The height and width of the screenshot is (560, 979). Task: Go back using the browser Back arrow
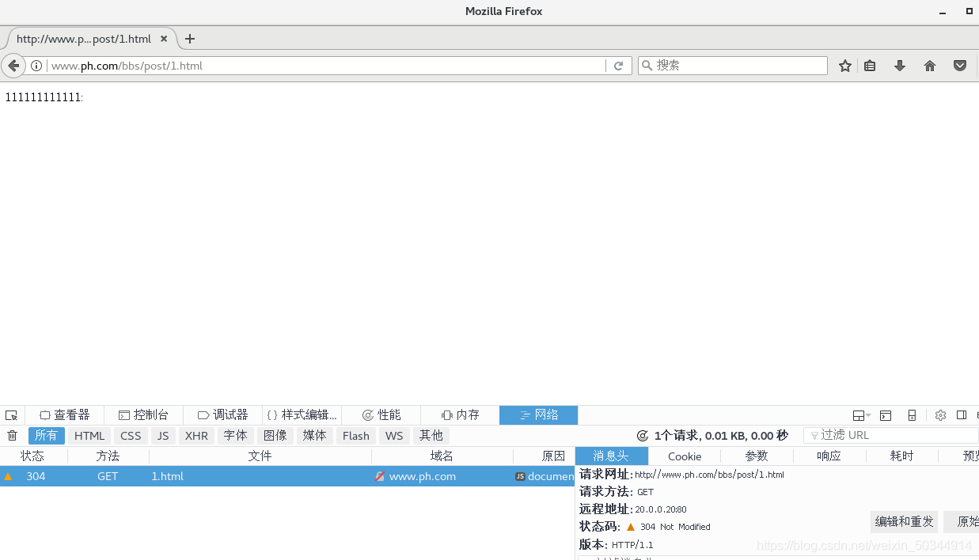pyautogui.click(x=13, y=66)
